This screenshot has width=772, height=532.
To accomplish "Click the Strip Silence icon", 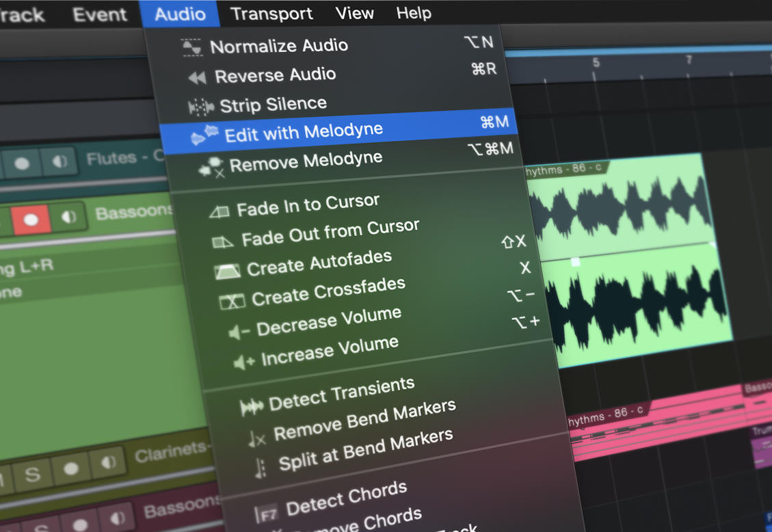I will (201, 107).
